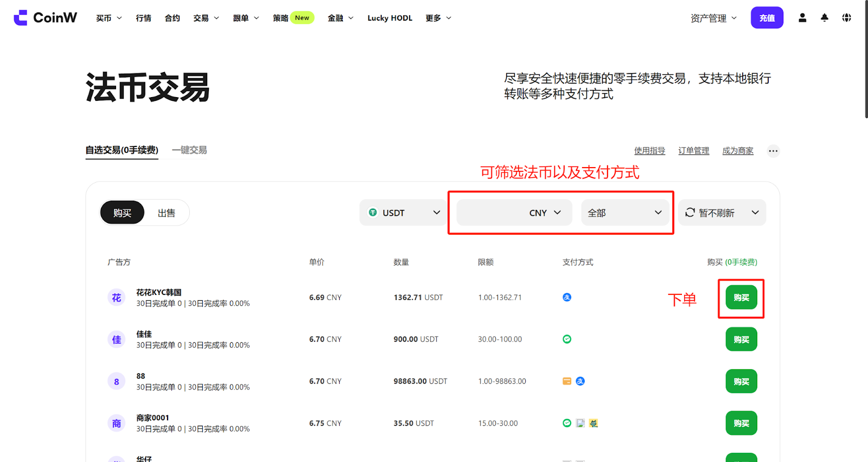
Task: Expand the 更多 navigation menu
Action: point(438,18)
